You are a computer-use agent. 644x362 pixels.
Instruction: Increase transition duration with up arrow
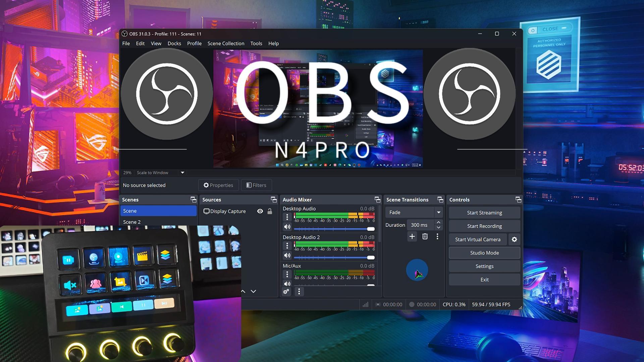(438, 222)
